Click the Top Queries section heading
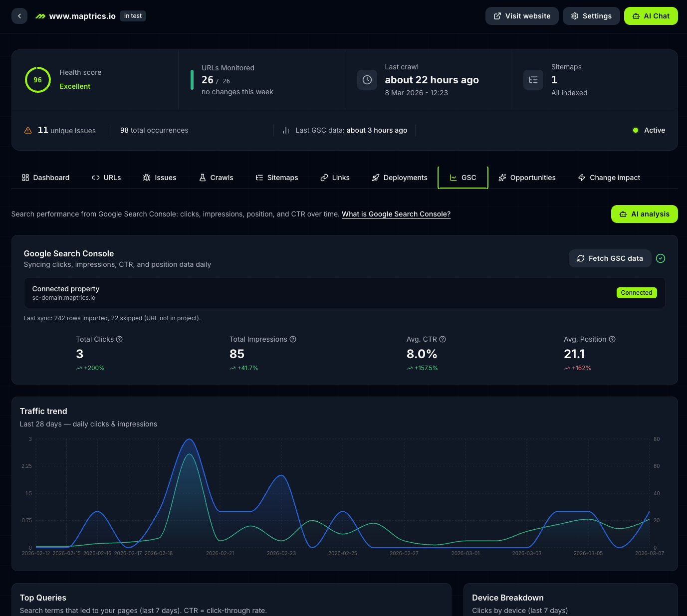The image size is (687, 616). 43,598
